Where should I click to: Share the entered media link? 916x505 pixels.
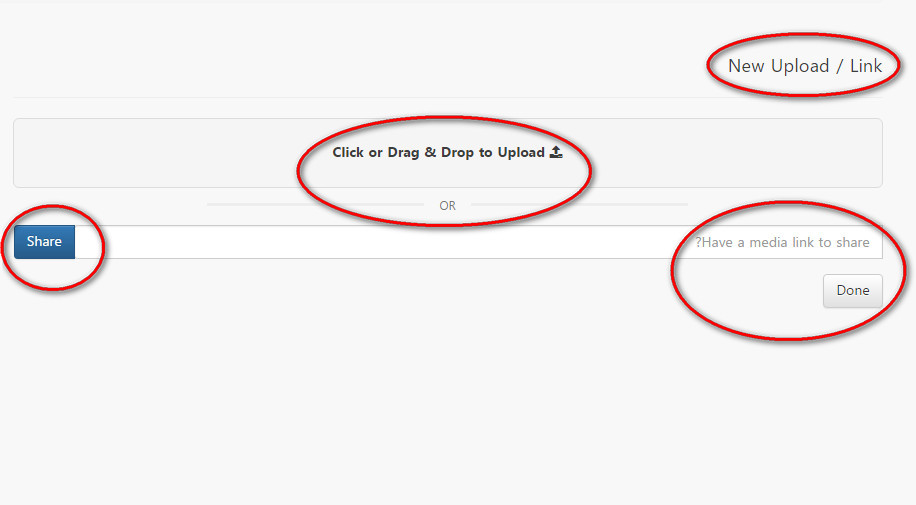point(44,241)
